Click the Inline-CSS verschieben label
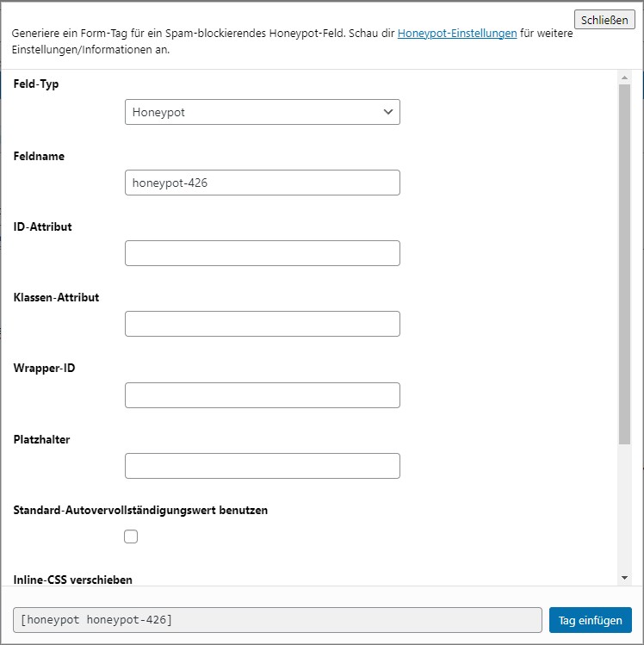 tap(73, 580)
